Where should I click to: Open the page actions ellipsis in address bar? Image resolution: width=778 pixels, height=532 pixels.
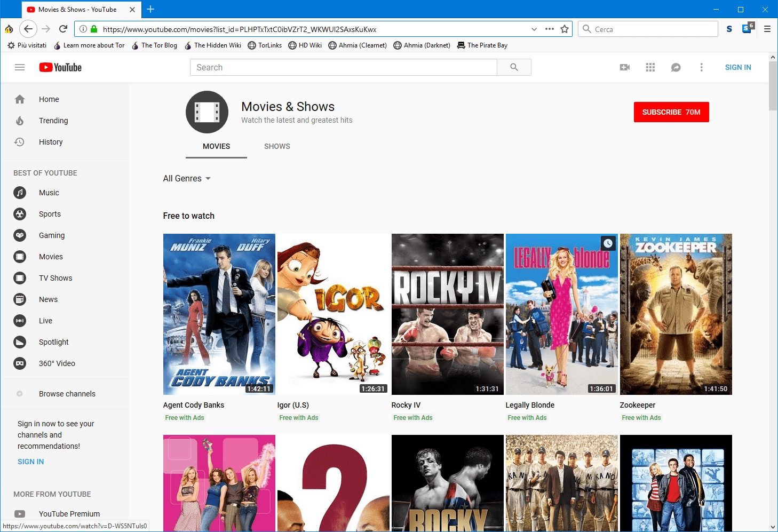click(549, 29)
